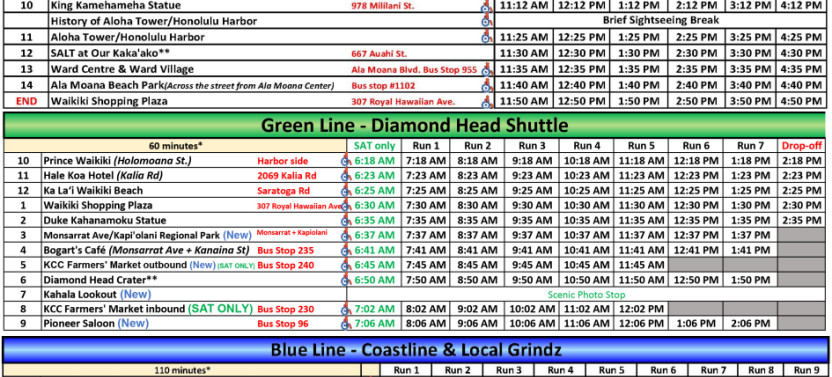Click wheelchair icon on Diamond Head Crater row

pyautogui.click(x=346, y=279)
